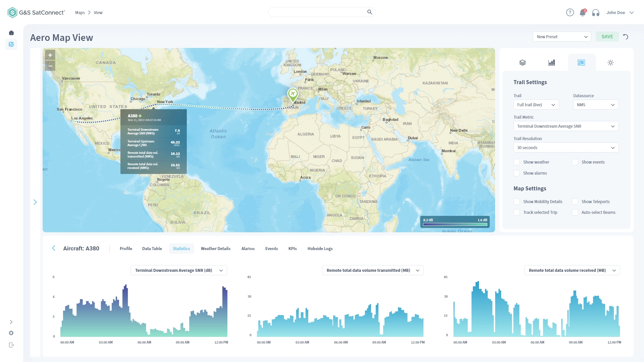Open the notifications bell
The width and height of the screenshot is (644, 362).
(x=583, y=13)
